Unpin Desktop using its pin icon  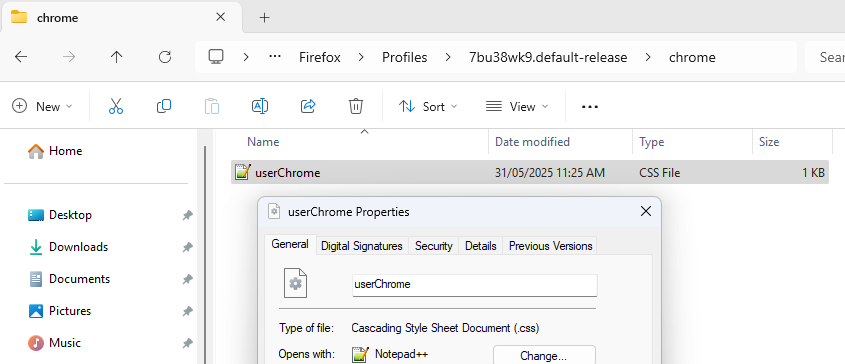point(187,215)
